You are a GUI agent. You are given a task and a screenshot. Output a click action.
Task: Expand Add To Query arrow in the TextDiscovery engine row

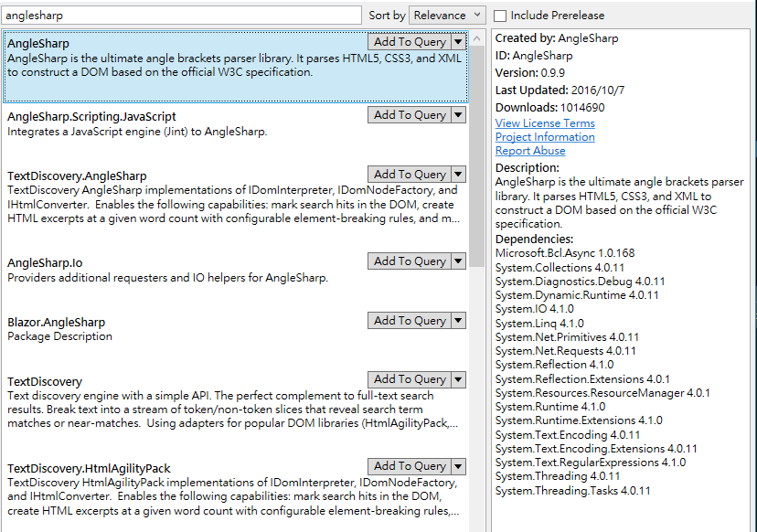tap(458, 379)
